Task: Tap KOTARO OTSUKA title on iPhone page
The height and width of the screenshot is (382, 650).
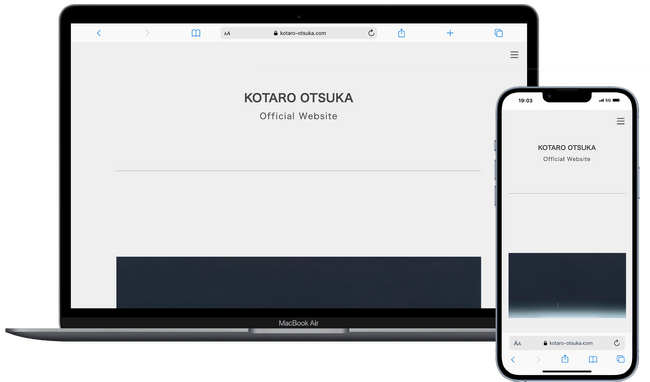Action: [x=567, y=147]
